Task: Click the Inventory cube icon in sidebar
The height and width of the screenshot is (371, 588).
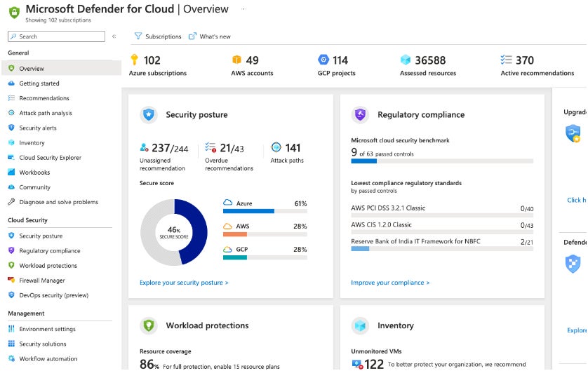Action: pos(11,143)
